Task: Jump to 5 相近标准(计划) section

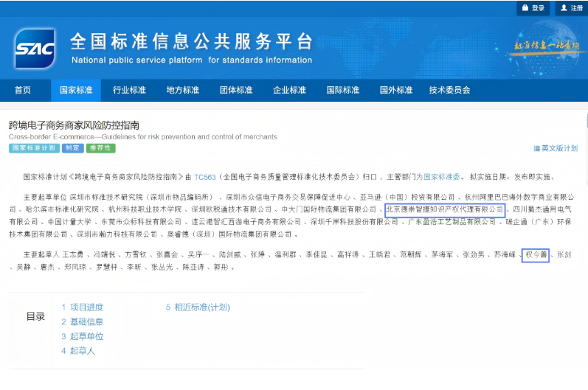Action: (198, 307)
